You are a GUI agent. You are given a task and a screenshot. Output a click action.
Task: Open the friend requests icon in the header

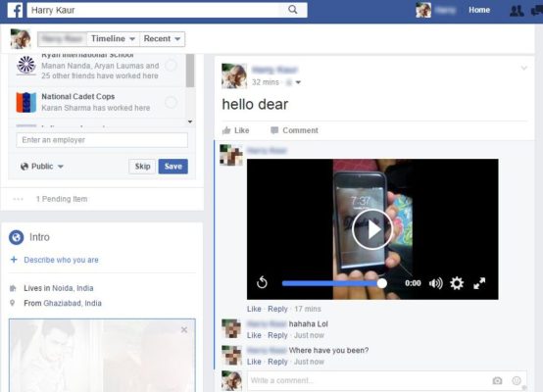[517, 11]
